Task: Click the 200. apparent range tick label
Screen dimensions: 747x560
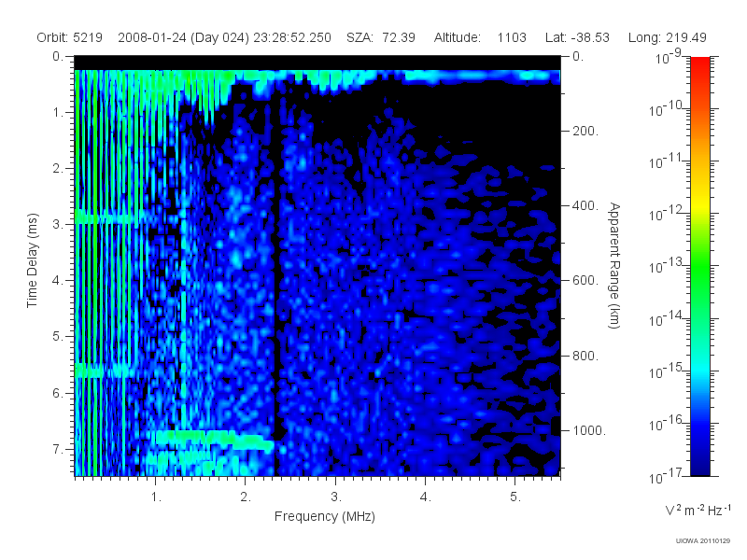Action: [585, 131]
